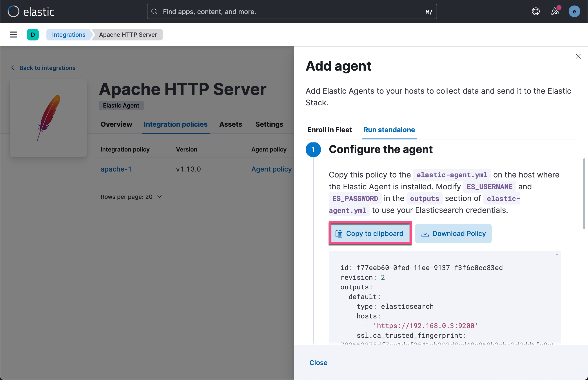588x380 pixels.
Task: Select the Run standalone tab
Action: (389, 130)
